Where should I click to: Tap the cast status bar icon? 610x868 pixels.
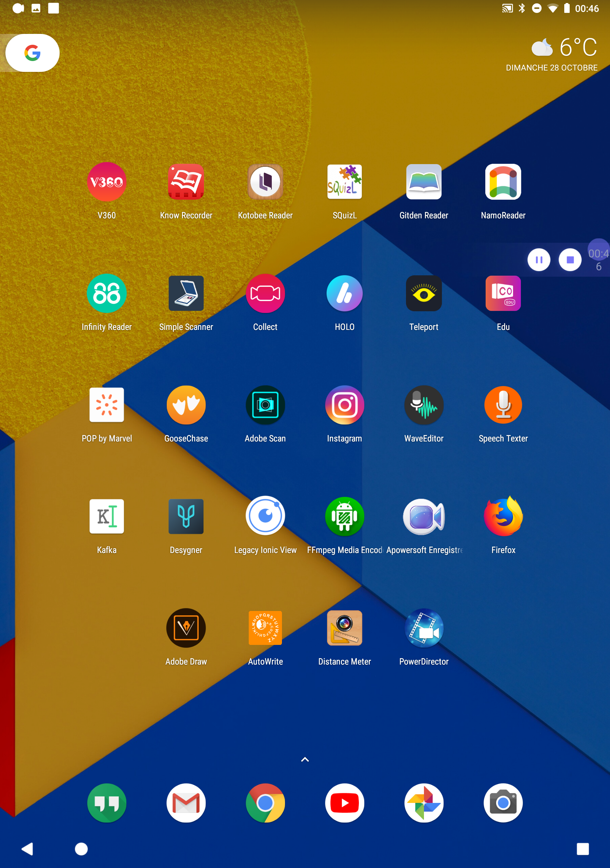[x=507, y=8]
